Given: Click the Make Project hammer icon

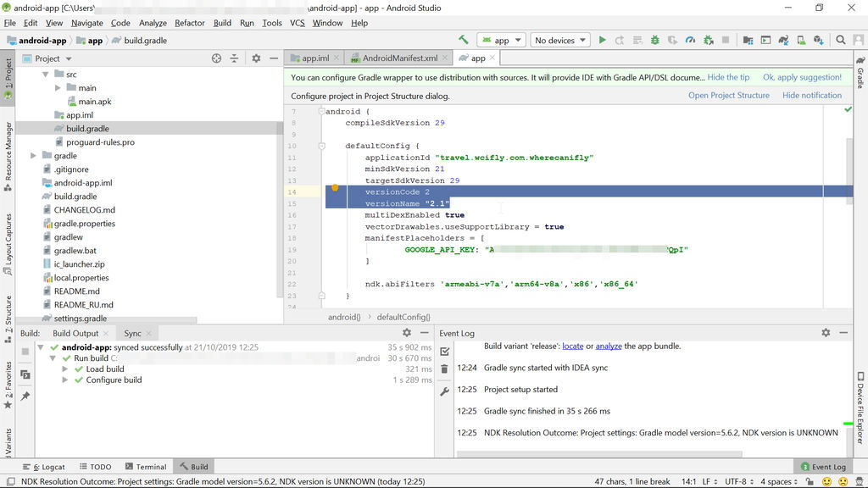Looking at the screenshot, I should click(464, 40).
